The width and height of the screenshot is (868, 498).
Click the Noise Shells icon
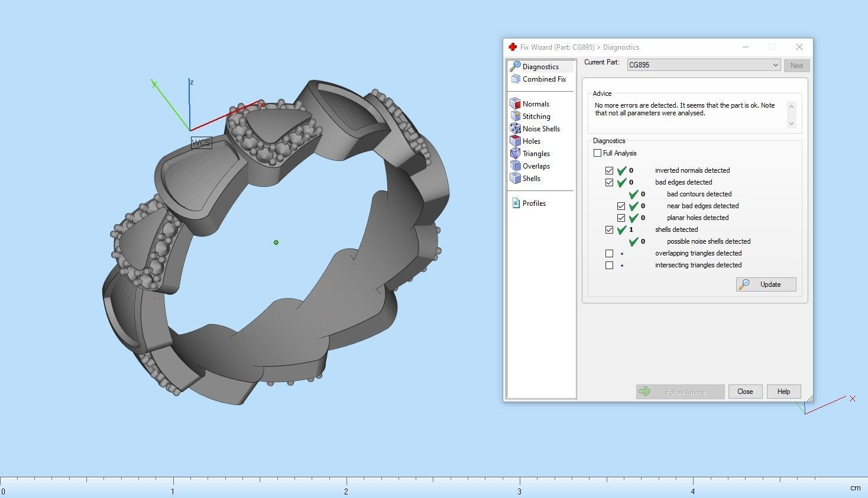pos(515,128)
